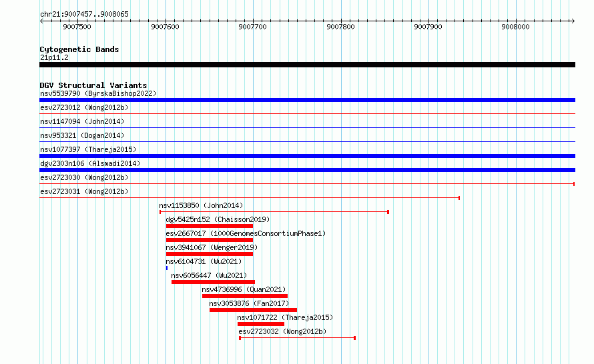Screen dimensions: 594x364
Task: Click the thin blue line under nsv1147094
Action: point(307,127)
